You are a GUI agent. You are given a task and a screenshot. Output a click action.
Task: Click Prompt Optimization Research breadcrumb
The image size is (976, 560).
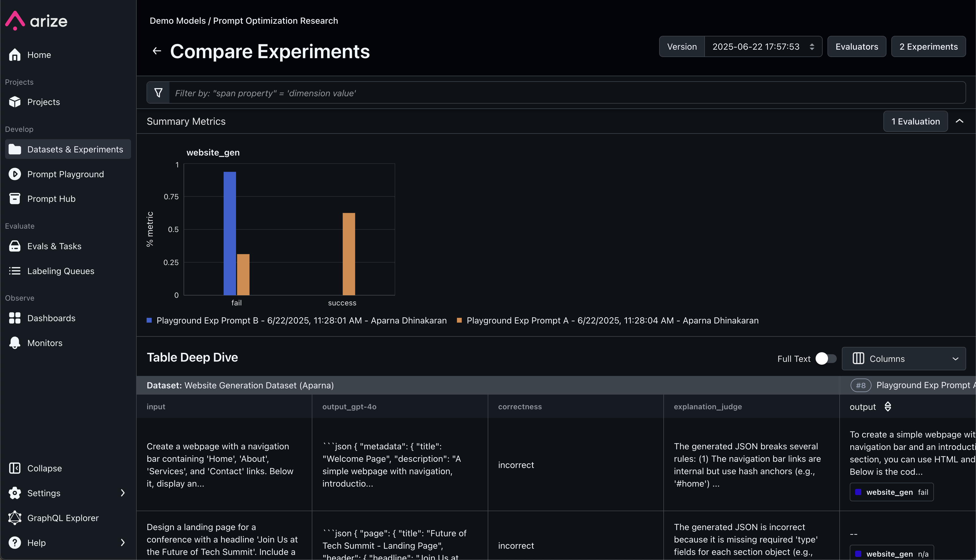[x=275, y=20]
